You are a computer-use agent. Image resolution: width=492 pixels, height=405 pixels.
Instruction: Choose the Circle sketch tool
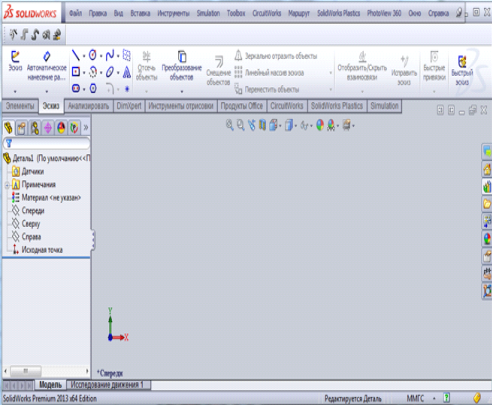pos(93,55)
